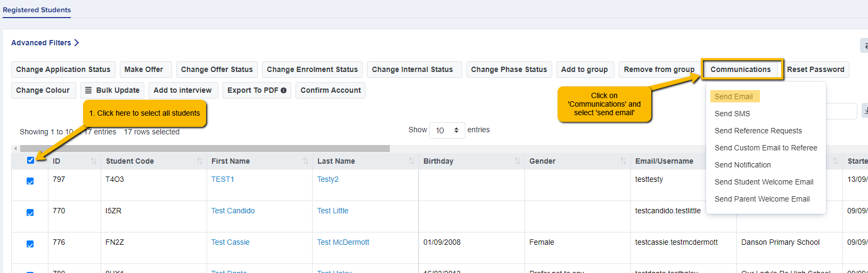This screenshot has height=273, width=868.
Task: Click the Reset Password button
Action: coord(816,69)
